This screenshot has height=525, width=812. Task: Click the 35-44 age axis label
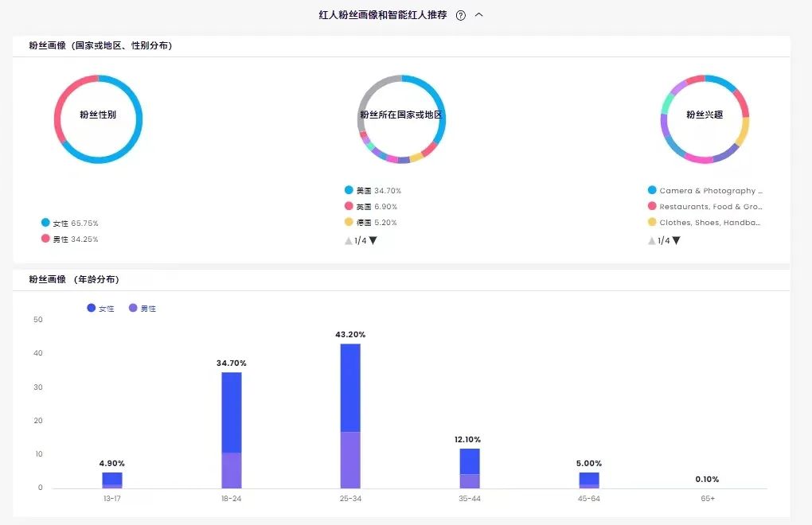470,499
